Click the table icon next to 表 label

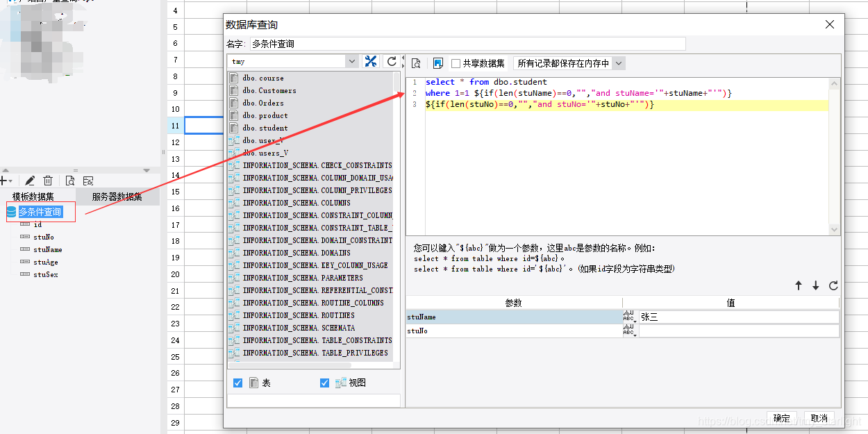point(254,383)
